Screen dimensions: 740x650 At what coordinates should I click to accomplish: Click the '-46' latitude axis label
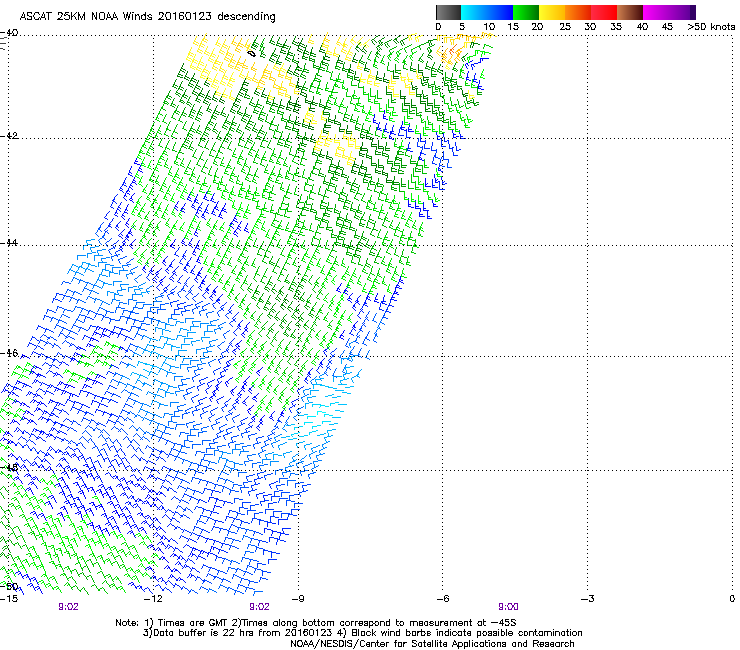point(9,353)
